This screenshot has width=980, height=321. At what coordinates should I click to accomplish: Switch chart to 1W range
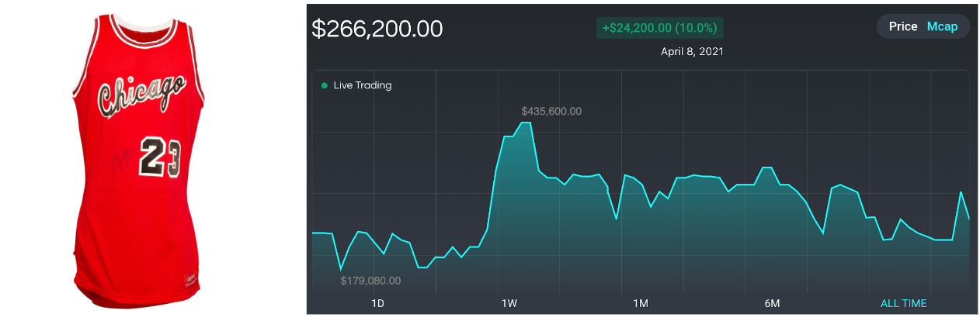tap(509, 302)
